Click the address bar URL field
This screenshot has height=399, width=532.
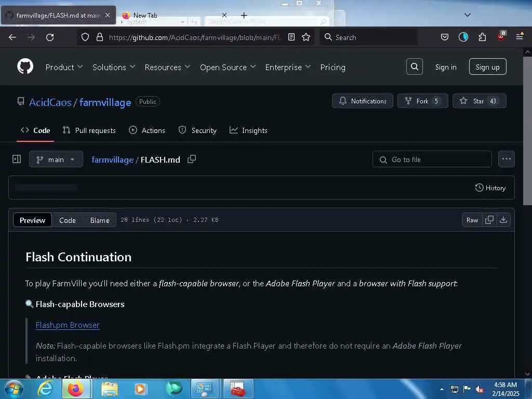click(x=194, y=37)
